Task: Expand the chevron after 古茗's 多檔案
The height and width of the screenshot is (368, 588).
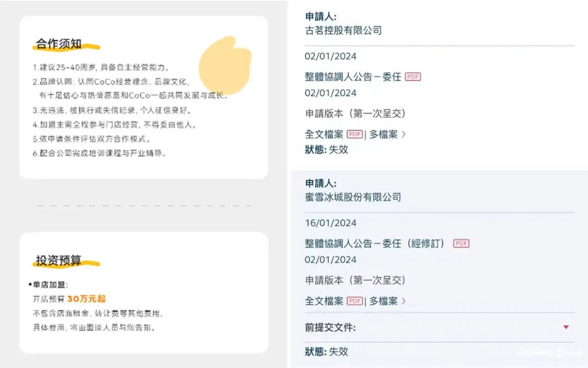Action: 403,134
